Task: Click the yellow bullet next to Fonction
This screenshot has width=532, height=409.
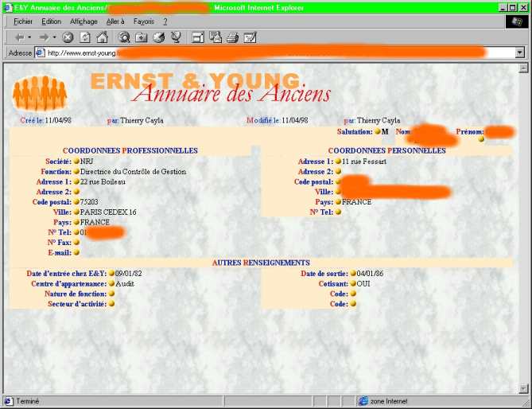Action: (x=76, y=172)
